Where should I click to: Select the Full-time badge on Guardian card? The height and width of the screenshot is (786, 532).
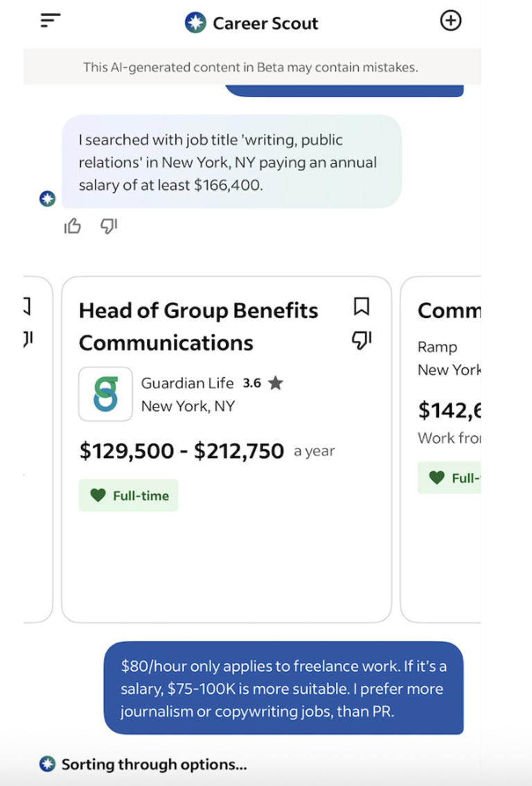pos(129,496)
